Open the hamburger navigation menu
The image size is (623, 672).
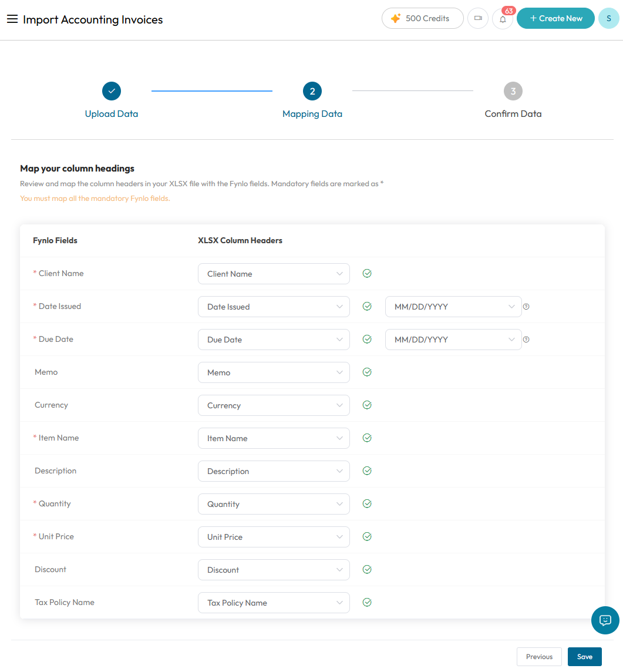tap(12, 19)
